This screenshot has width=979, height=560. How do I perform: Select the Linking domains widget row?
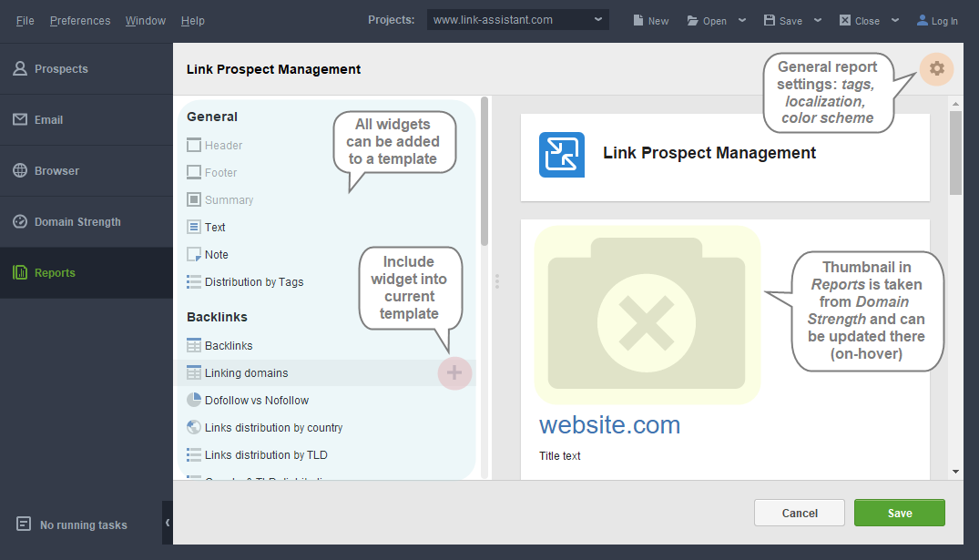[327, 373]
